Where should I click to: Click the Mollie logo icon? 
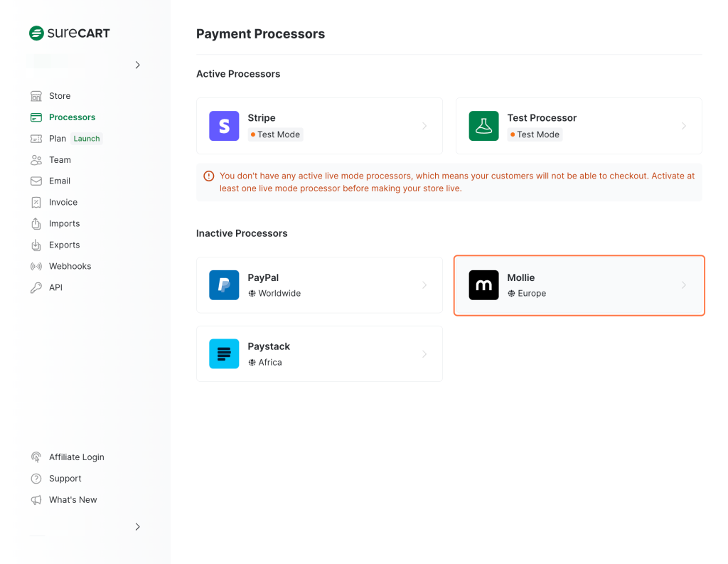click(x=483, y=285)
